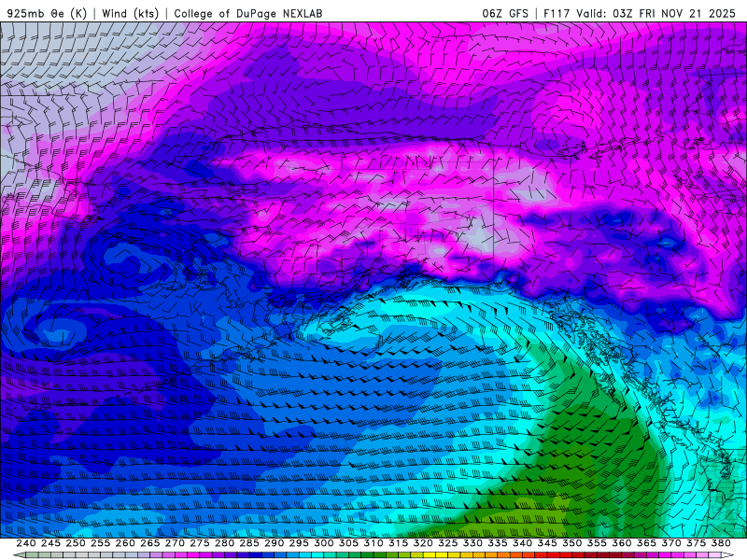Click the 240 value on the legend
This screenshot has height=560, width=747.
point(26,543)
